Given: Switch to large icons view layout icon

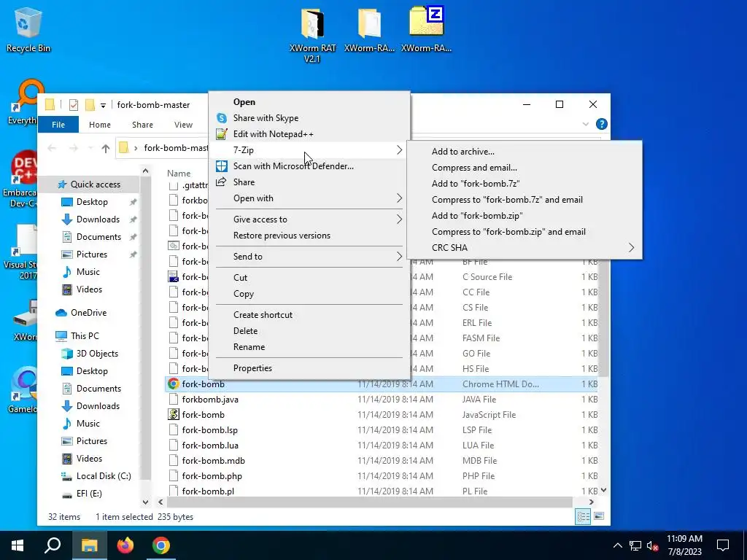Looking at the screenshot, I should (x=599, y=517).
